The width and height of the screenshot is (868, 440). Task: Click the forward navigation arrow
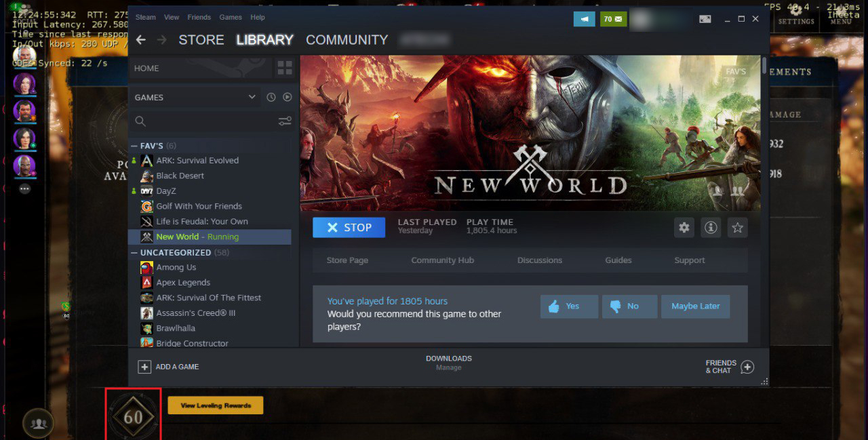161,40
